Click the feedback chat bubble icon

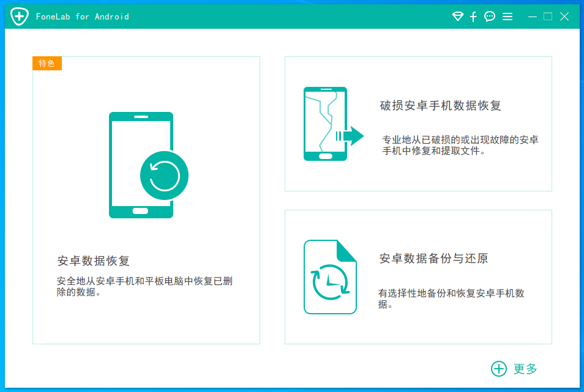[x=490, y=17]
